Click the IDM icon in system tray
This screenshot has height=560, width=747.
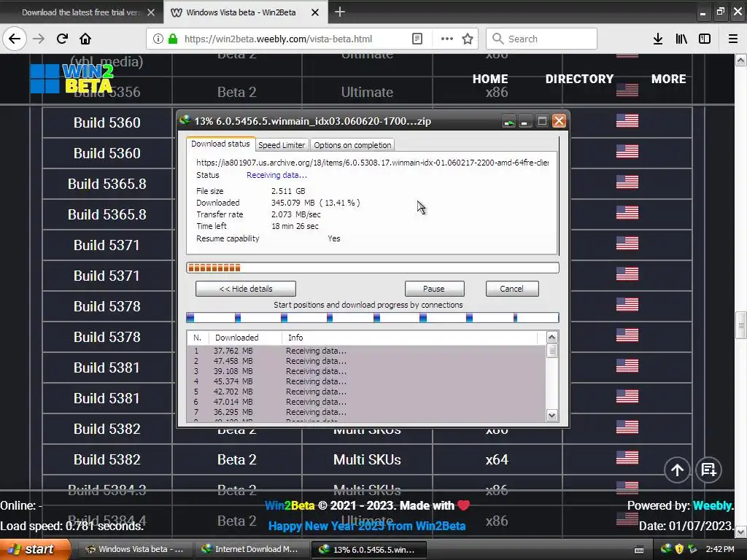coord(666,548)
